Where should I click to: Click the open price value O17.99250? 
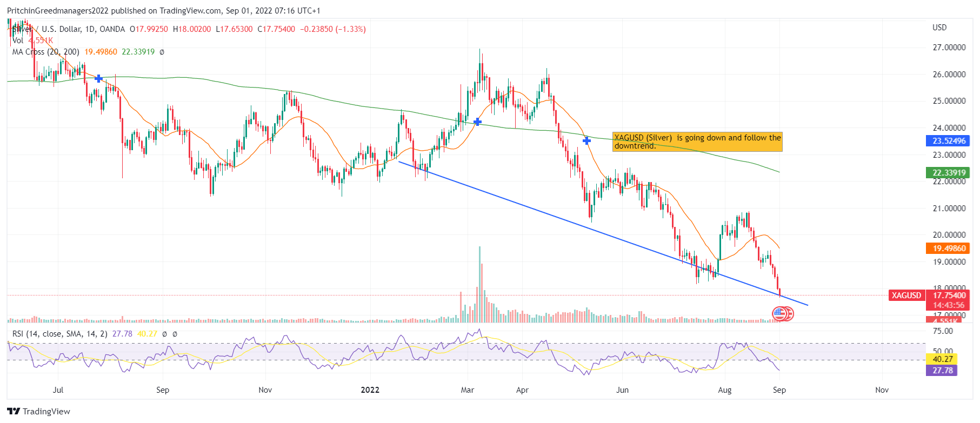click(x=149, y=29)
